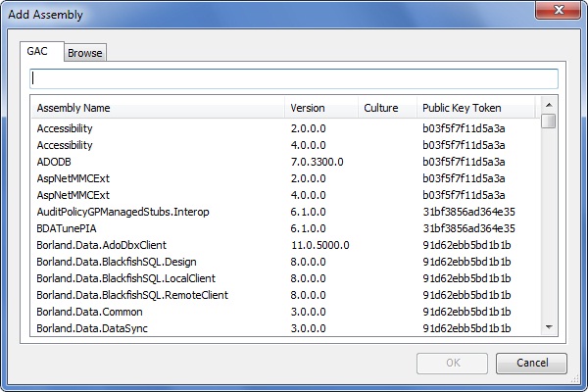The image size is (588, 392).
Task: Click the scrollbar down arrow
Action: 549,327
